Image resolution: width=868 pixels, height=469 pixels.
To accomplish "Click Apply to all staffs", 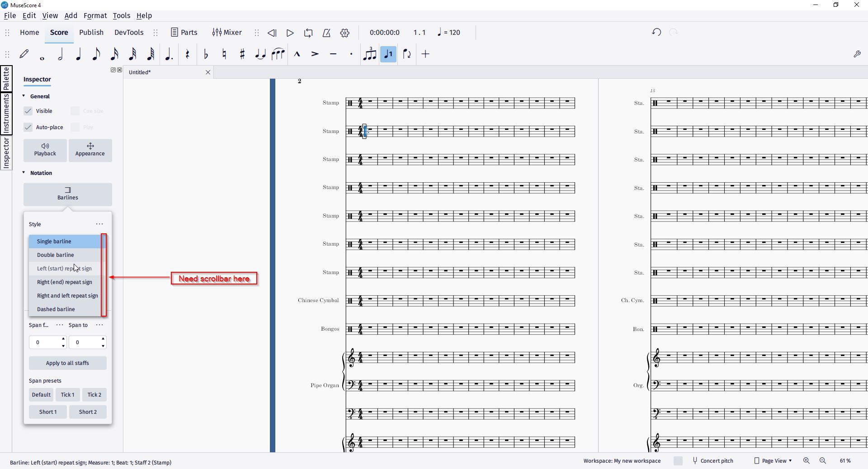I will click(67, 363).
